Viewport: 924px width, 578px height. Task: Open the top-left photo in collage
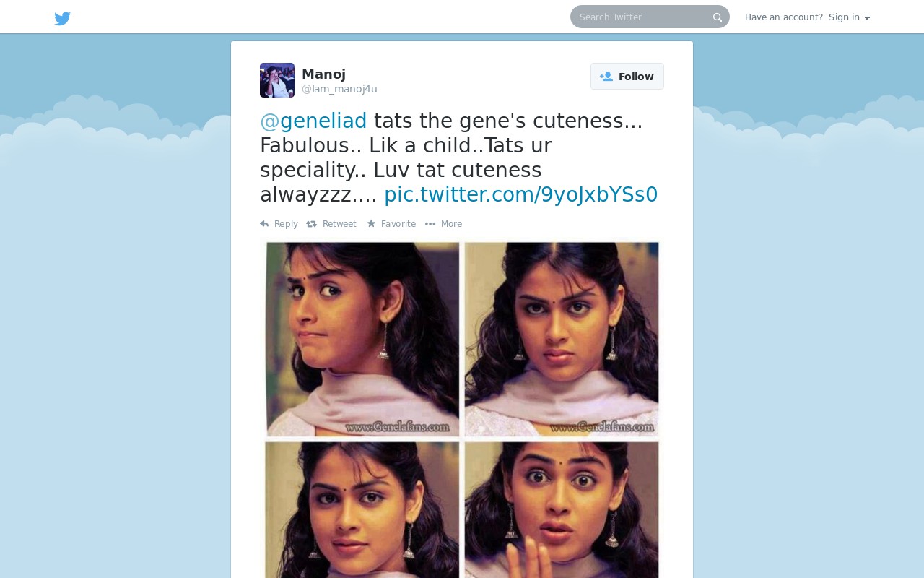point(362,340)
